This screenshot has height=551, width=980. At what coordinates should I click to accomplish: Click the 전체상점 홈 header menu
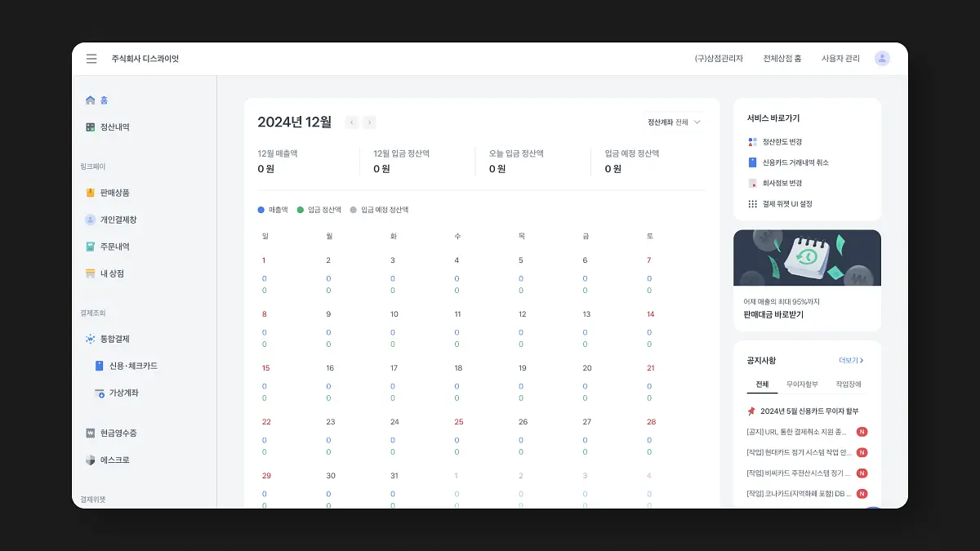pos(782,59)
